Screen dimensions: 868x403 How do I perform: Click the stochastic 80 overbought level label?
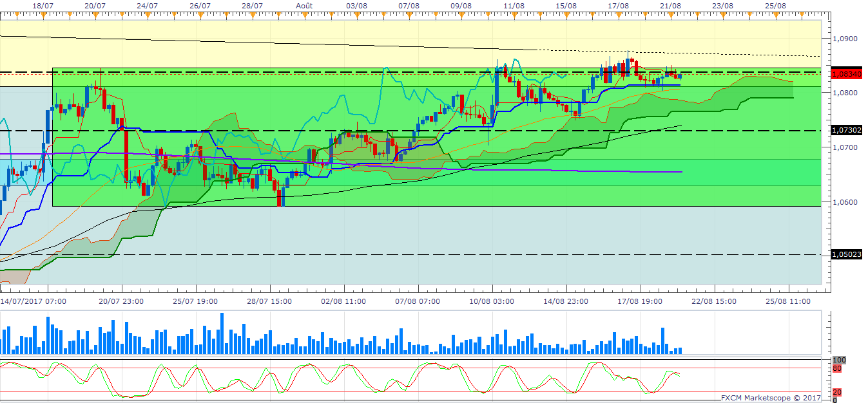[838, 369]
